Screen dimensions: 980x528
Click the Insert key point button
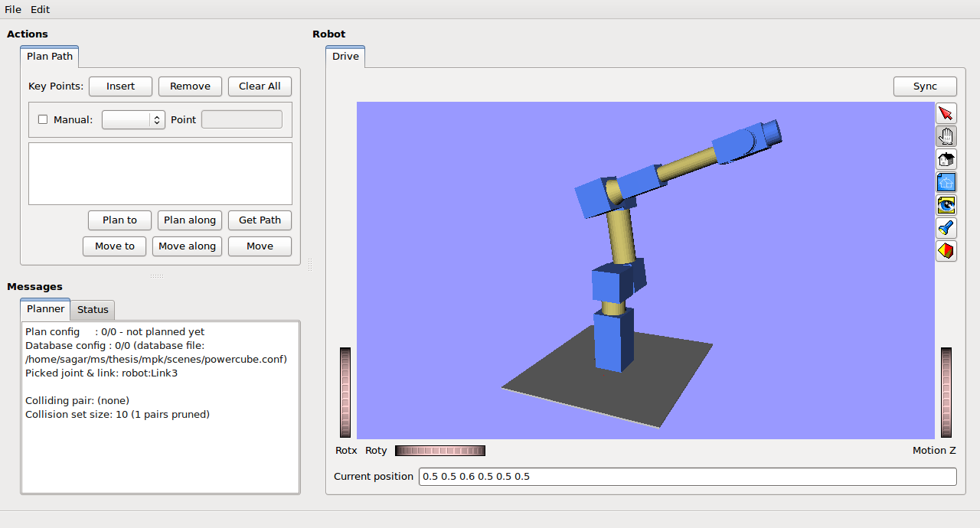(x=120, y=86)
